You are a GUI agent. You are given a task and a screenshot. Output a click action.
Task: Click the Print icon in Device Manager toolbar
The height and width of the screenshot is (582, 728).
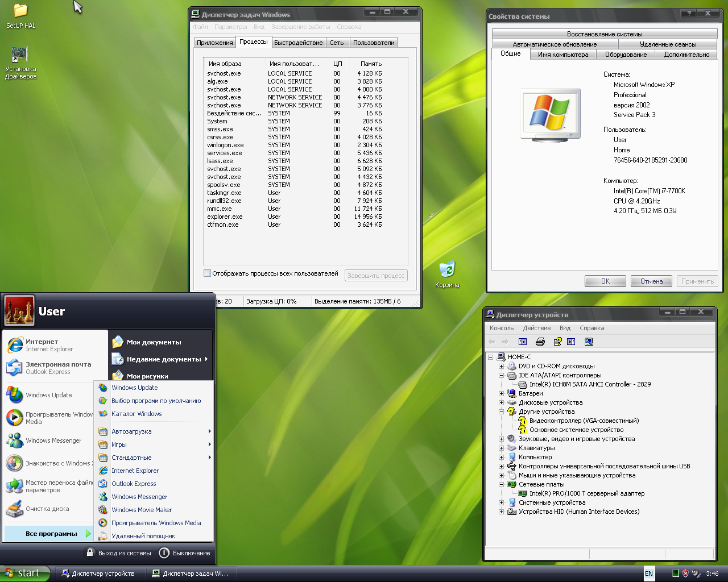pyautogui.click(x=540, y=342)
